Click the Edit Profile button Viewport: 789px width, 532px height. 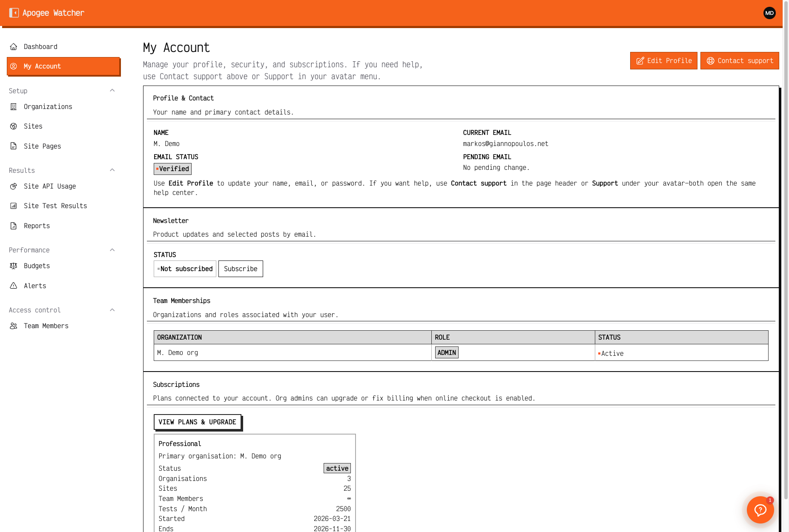[663, 60]
